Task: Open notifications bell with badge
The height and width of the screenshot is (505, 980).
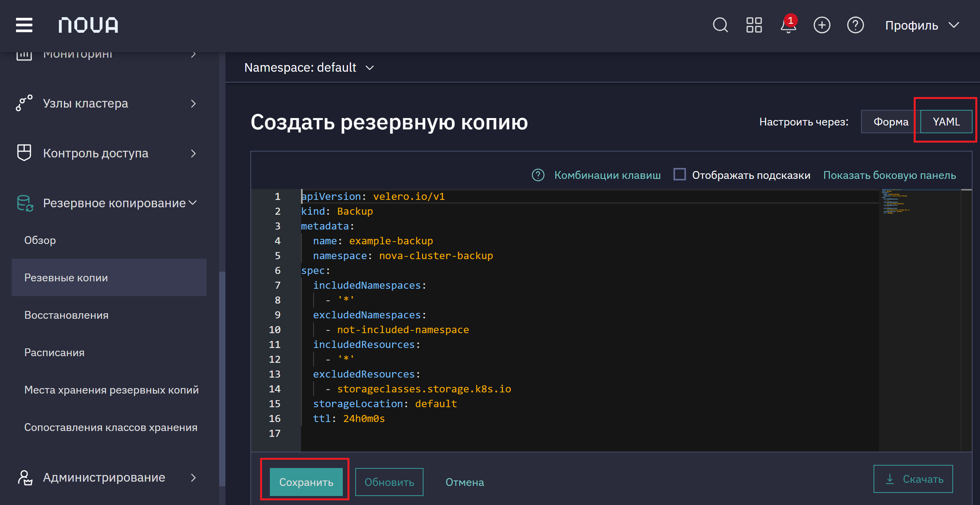Action: (788, 25)
